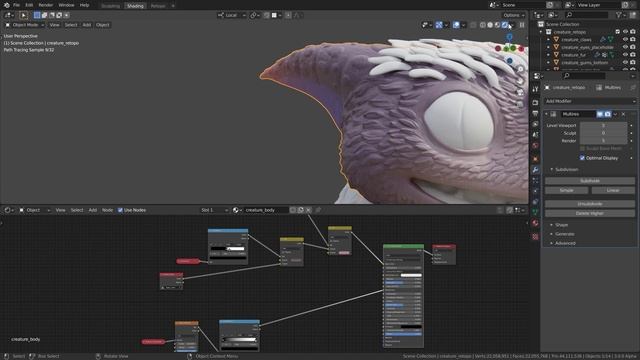640x360 pixels.
Task: Open the Edit menu
Action: (x=29, y=5)
